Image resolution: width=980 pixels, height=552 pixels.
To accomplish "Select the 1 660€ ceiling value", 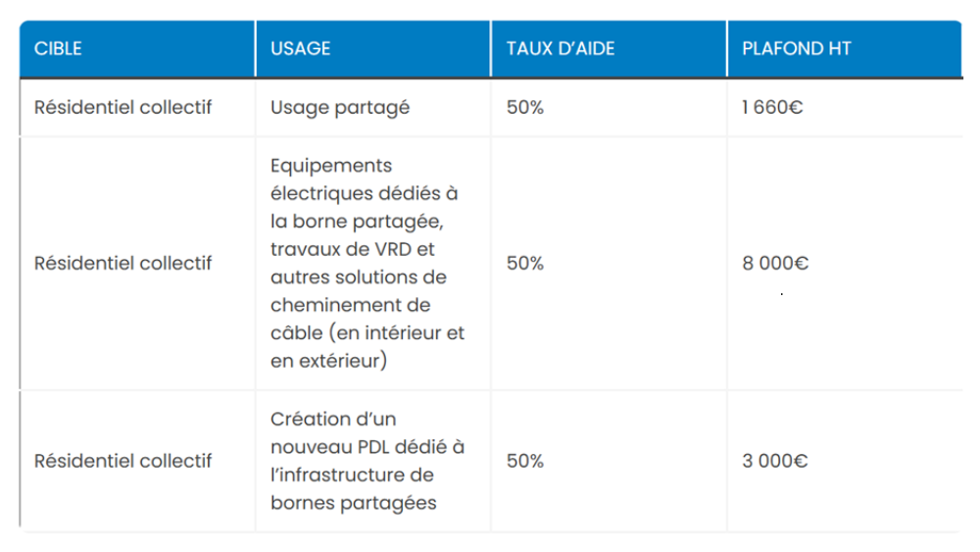I will [x=772, y=108].
